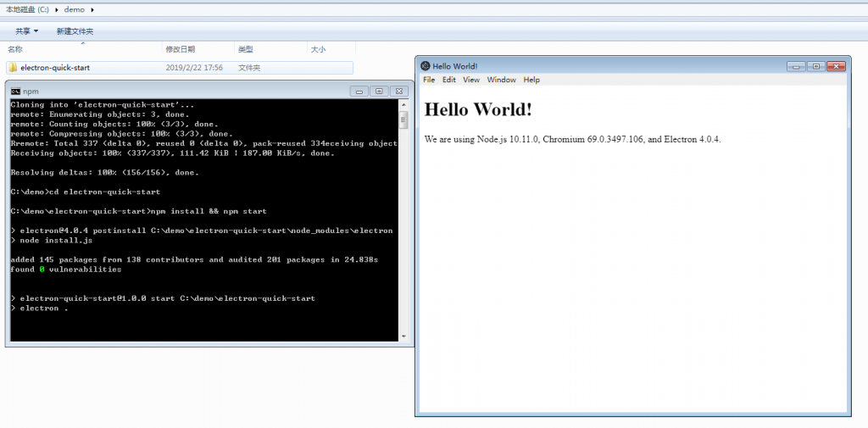Maximize the Hello World window
Viewport: 868px width, 428px height.
tap(816, 66)
